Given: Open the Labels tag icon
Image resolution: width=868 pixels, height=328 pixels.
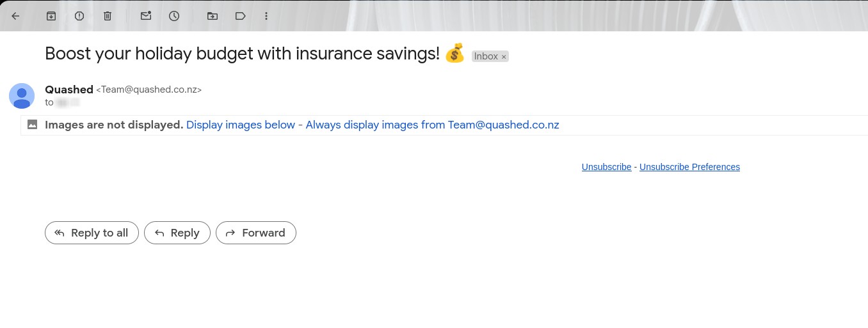Looking at the screenshot, I should [x=241, y=16].
